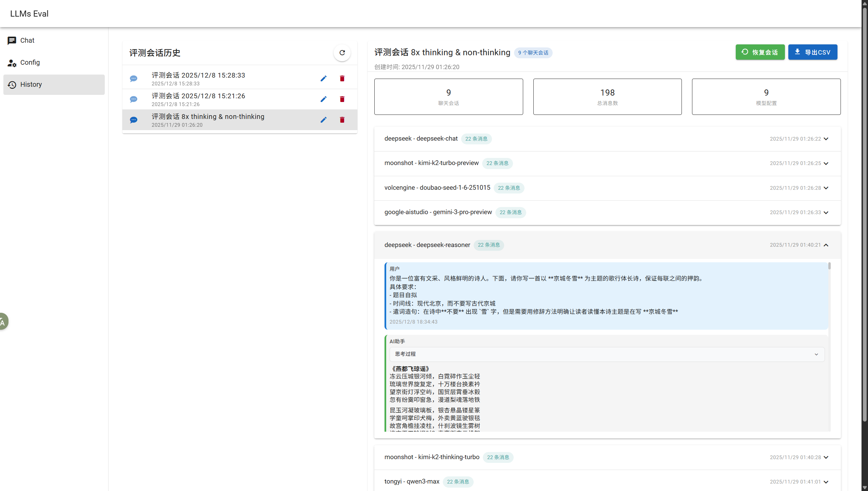Image resolution: width=868 pixels, height=491 pixels.
Task: Open the Config page in the sidebar
Action: [30, 63]
